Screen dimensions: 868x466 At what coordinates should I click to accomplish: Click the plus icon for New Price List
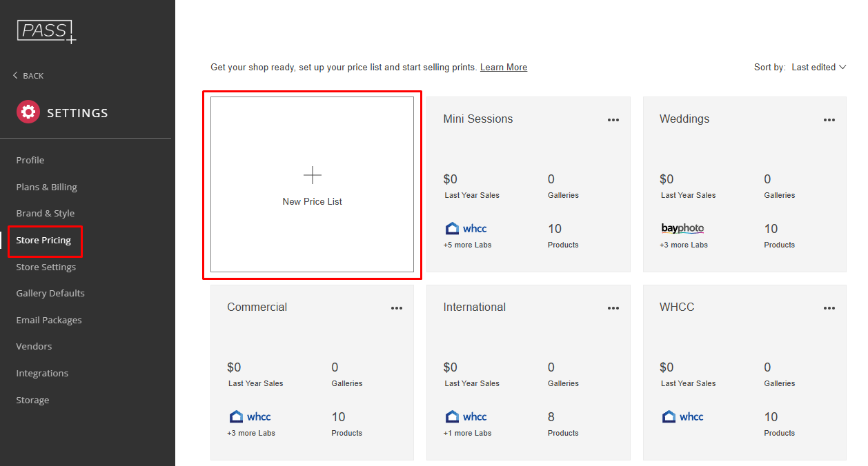313,175
